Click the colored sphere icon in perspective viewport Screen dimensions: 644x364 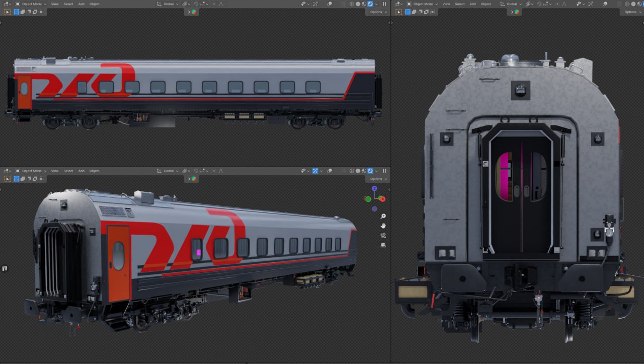pos(194,179)
